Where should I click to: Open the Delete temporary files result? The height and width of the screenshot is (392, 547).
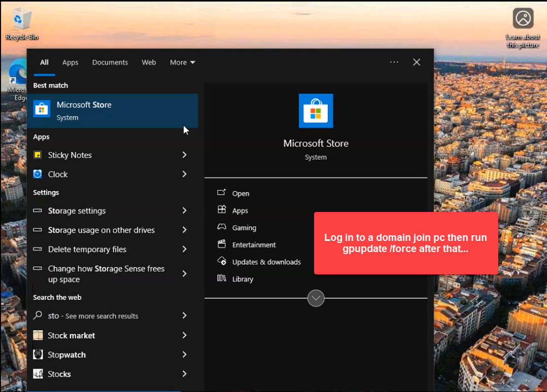pos(113,249)
